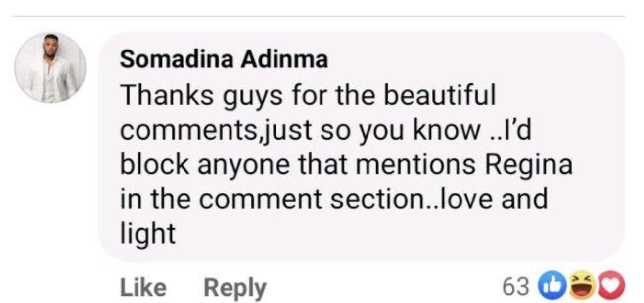Click the "Thanks guys for the beautiful" line
Screen dimensions: 644x303
point(308,95)
